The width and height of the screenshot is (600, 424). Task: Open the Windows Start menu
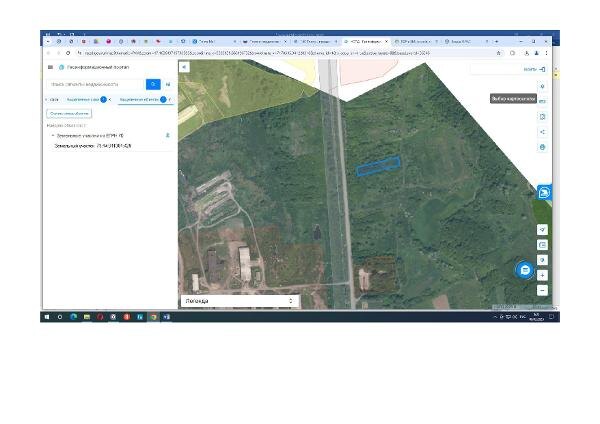coord(47,317)
